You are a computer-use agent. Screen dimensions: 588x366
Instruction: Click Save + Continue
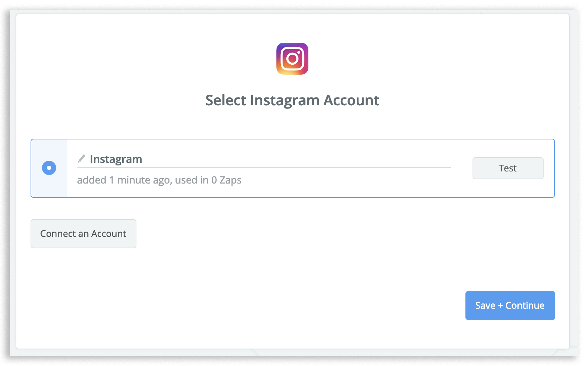[x=510, y=306]
